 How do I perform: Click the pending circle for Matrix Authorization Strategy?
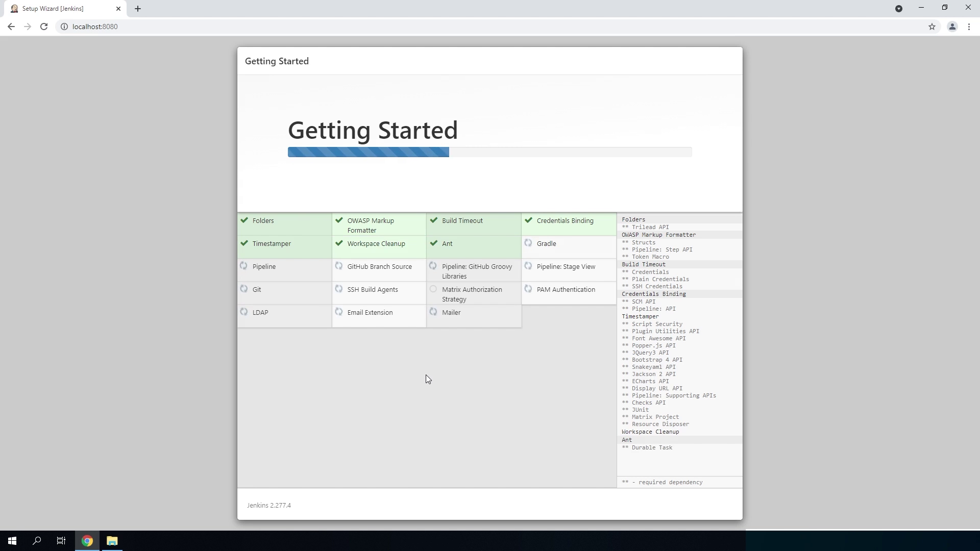pos(433,289)
